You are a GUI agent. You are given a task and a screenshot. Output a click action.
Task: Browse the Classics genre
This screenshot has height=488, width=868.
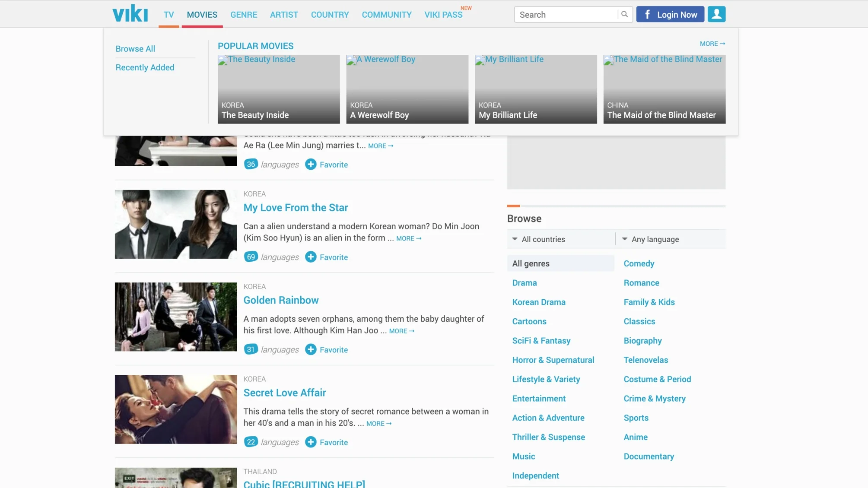(x=639, y=321)
